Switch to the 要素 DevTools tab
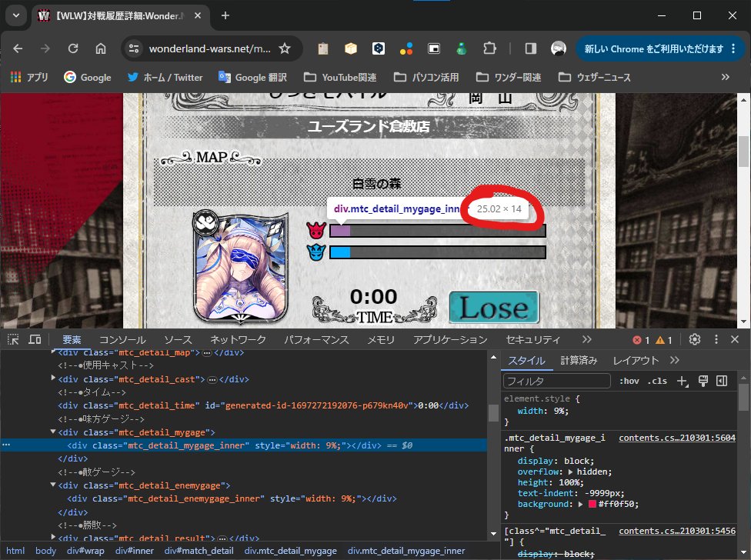Screen dimensions: 751x560 tap(72, 340)
